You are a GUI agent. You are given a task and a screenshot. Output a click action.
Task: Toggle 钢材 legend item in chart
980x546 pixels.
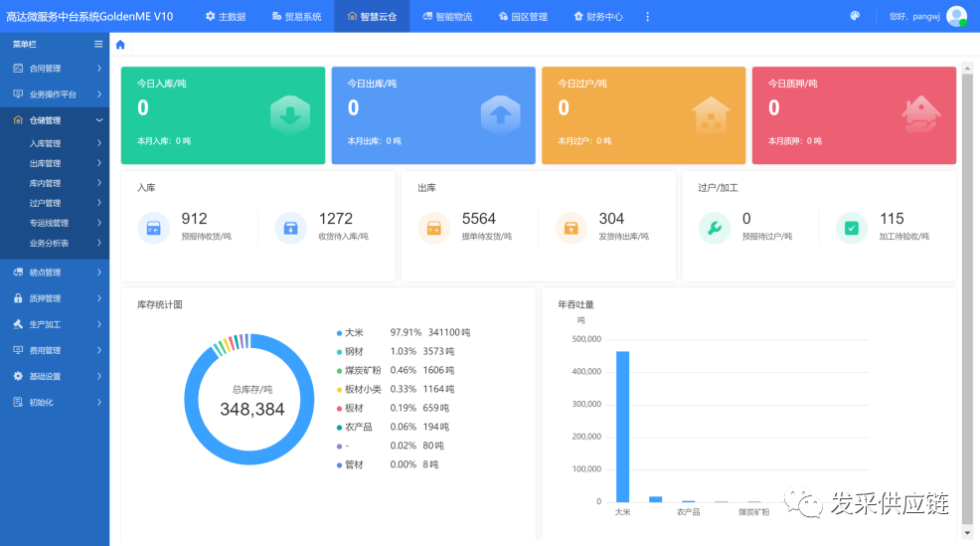[350, 351]
